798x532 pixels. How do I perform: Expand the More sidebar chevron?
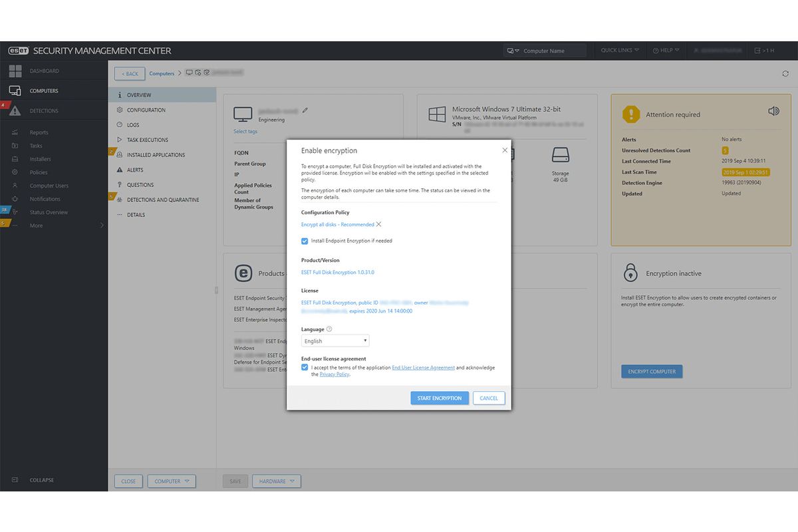click(102, 225)
